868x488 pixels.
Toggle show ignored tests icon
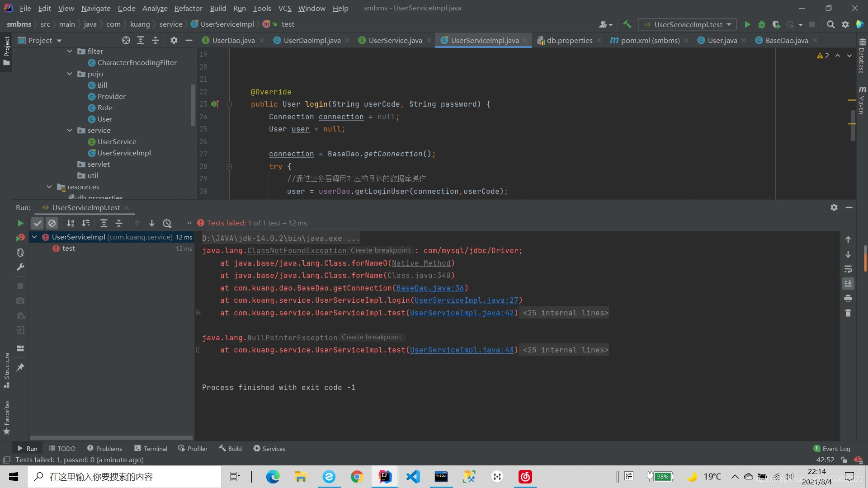[x=52, y=223]
